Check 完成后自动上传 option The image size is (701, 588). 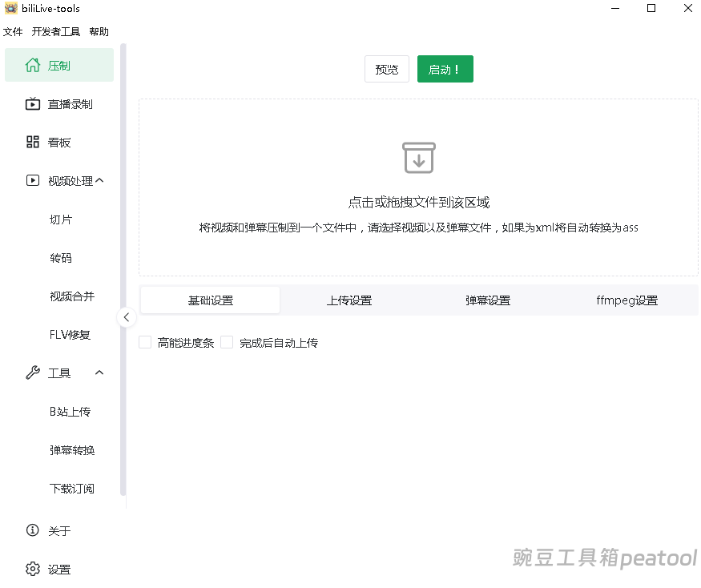tap(227, 342)
